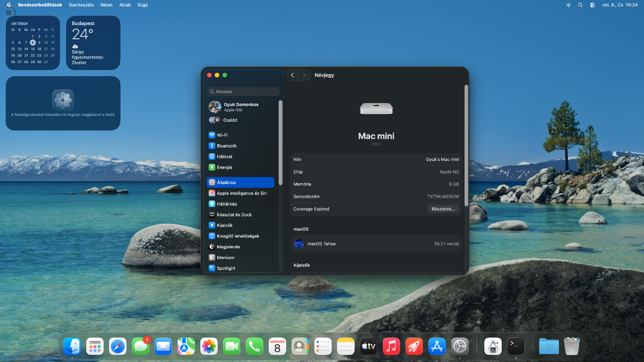Open the Trash in Dock

(571, 346)
